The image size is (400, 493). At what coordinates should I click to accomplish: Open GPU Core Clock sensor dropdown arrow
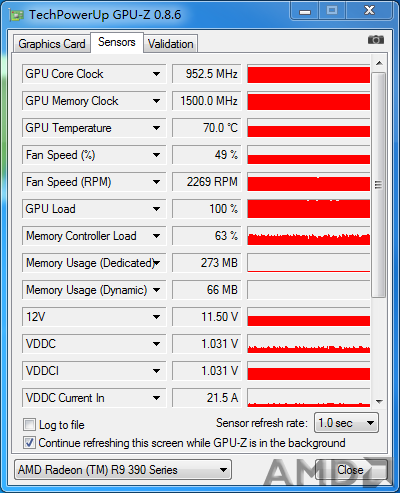pos(156,74)
